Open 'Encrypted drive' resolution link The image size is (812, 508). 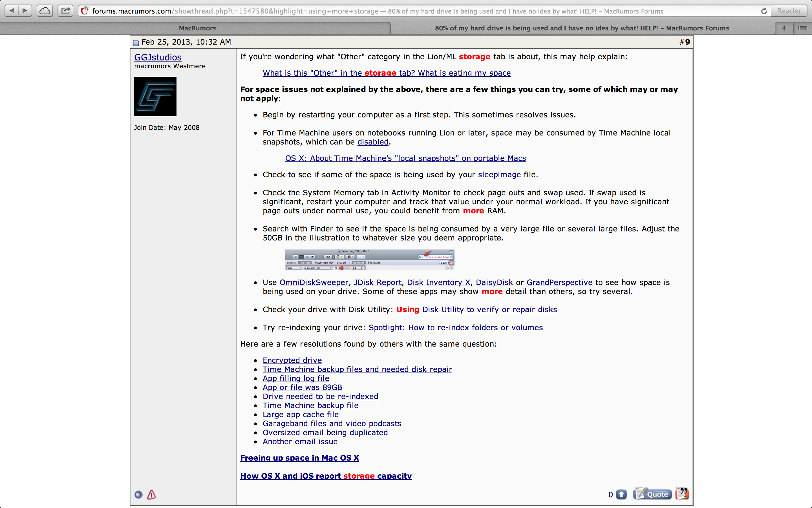[x=292, y=360]
